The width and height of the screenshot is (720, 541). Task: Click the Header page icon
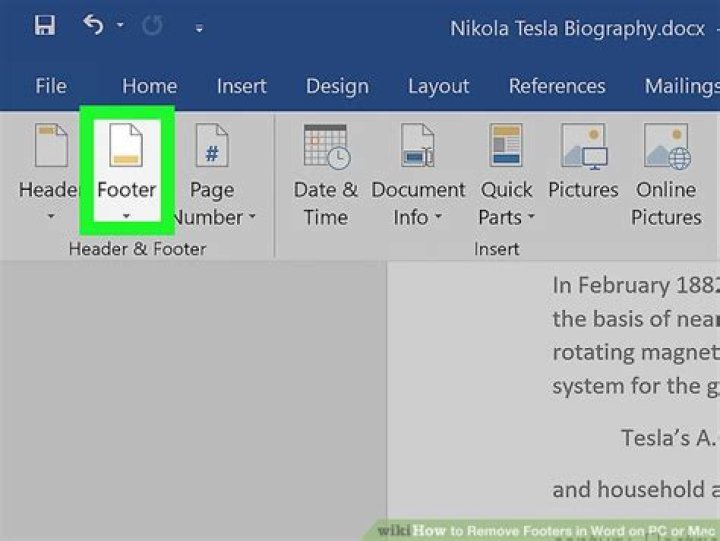coord(51,145)
